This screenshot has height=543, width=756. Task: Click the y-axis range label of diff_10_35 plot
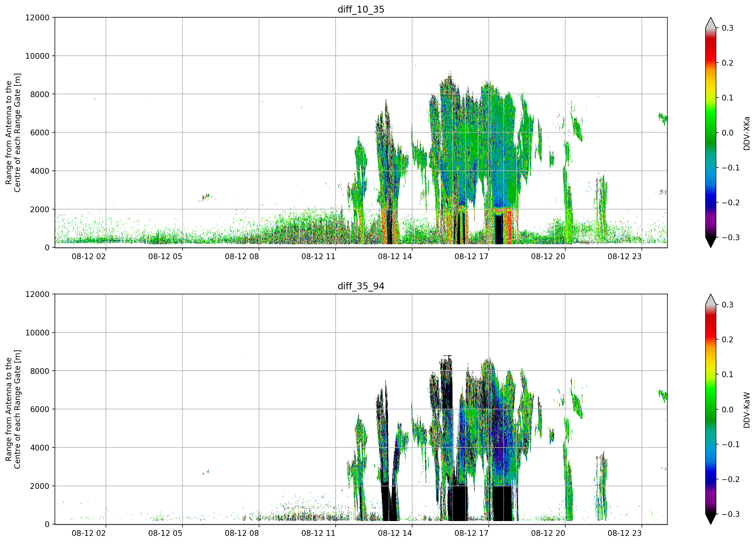click(x=13, y=132)
